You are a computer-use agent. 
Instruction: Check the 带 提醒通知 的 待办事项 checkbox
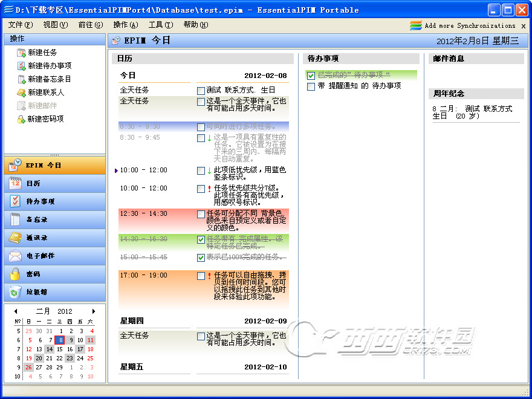311,86
